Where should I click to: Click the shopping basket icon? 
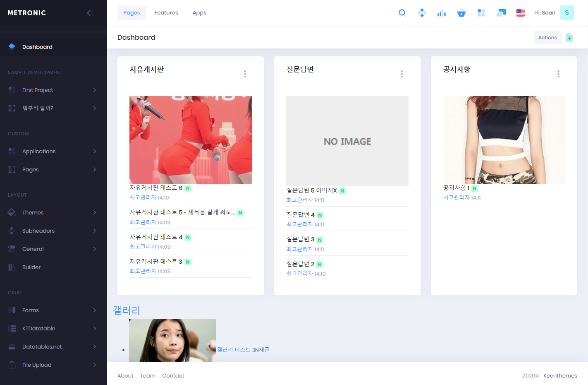pos(461,13)
